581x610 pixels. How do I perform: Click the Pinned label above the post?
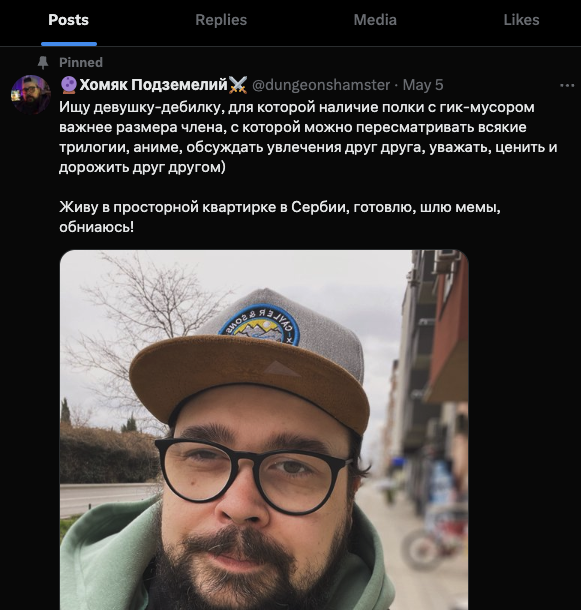pyautogui.click(x=81, y=62)
